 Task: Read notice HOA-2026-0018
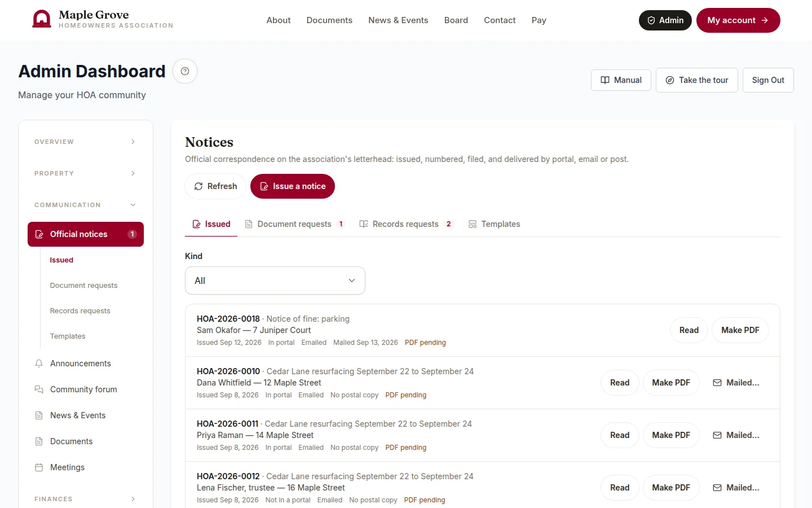point(689,330)
